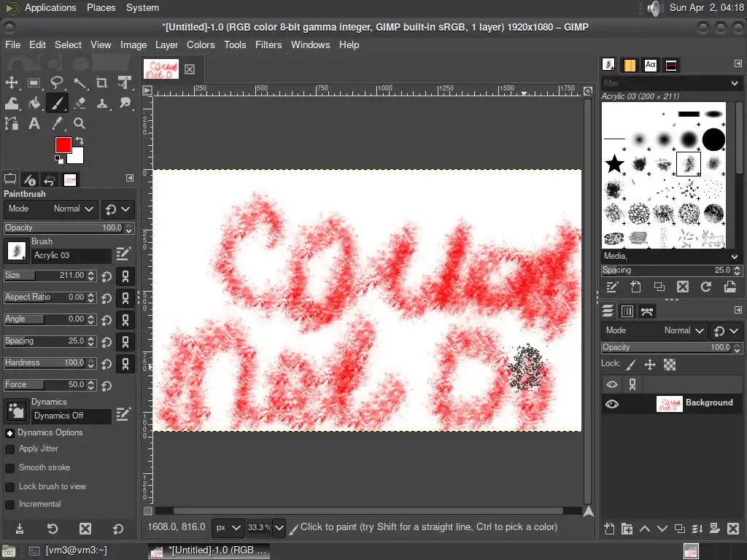Save tool preset at bottom of tool options
The image size is (747, 560).
pos(20,529)
